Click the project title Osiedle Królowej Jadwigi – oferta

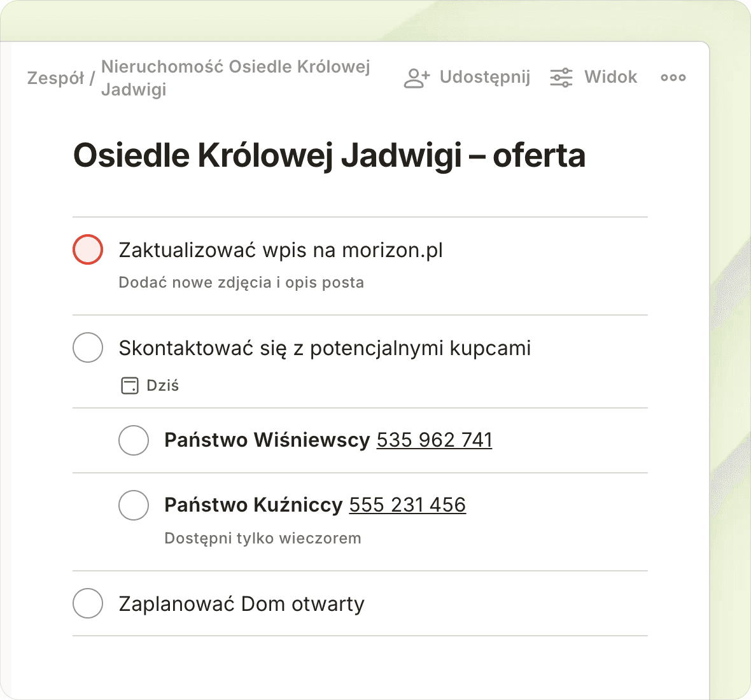329,155
